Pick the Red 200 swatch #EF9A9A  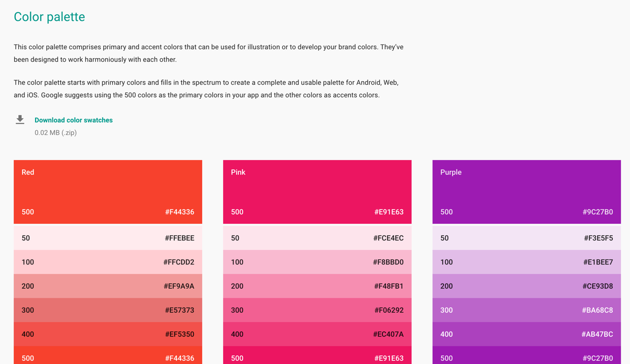(108, 286)
